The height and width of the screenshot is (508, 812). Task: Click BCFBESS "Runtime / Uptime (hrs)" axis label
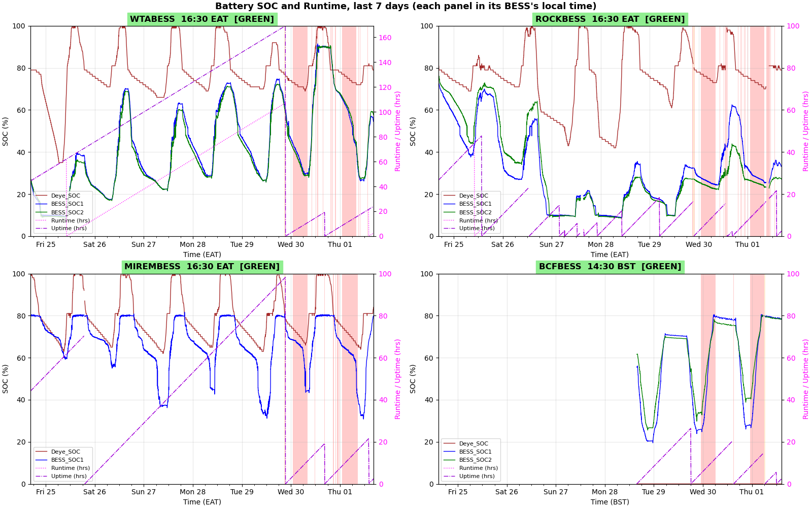click(805, 379)
